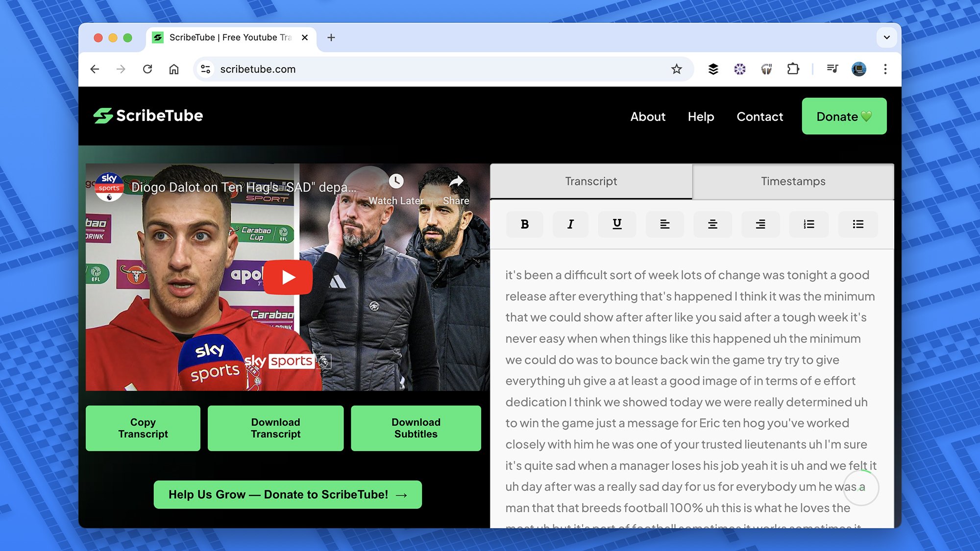
Task: Click the ScribeTube logo home link
Action: (147, 116)
